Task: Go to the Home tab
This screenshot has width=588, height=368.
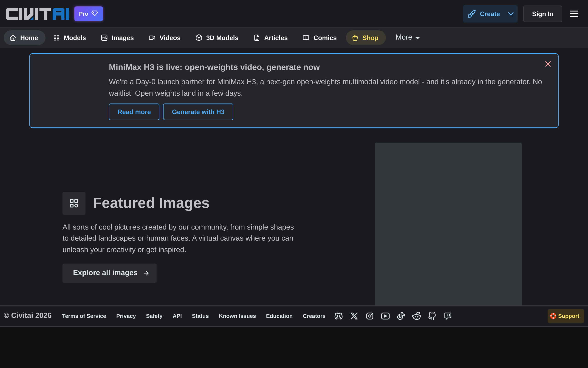Action: click(x=24, y=38)
